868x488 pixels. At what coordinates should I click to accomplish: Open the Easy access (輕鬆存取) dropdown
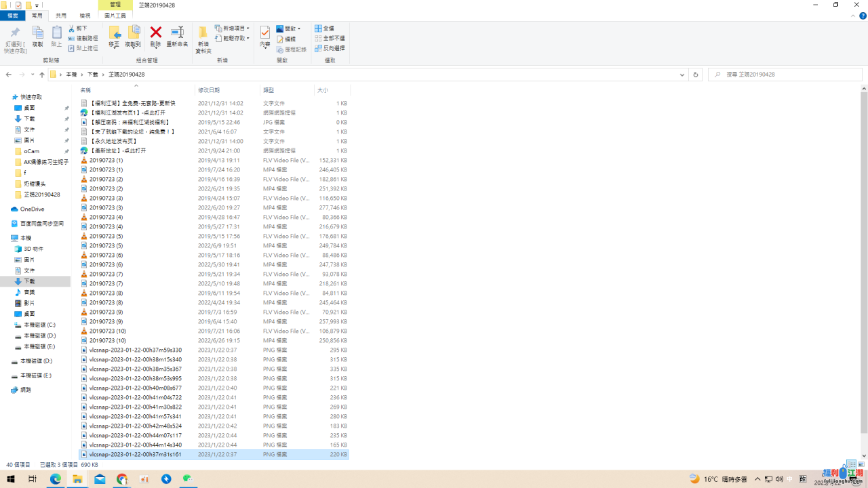233,39
